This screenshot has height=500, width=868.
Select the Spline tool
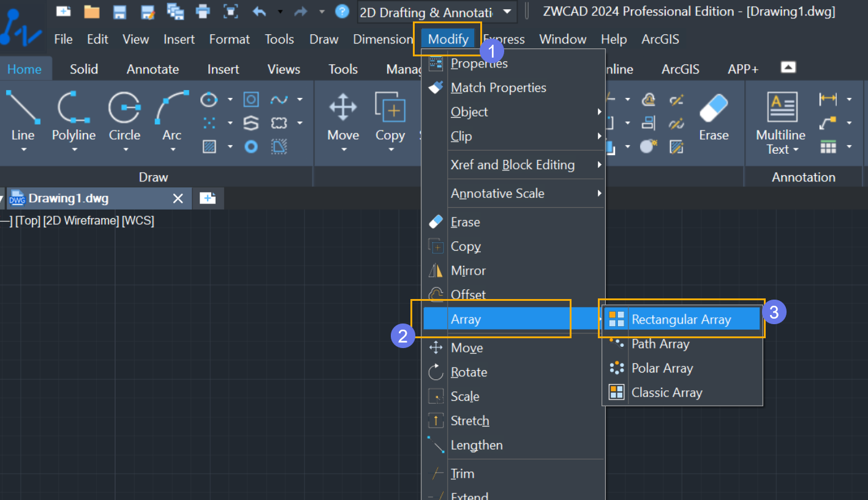click(279, 99)
